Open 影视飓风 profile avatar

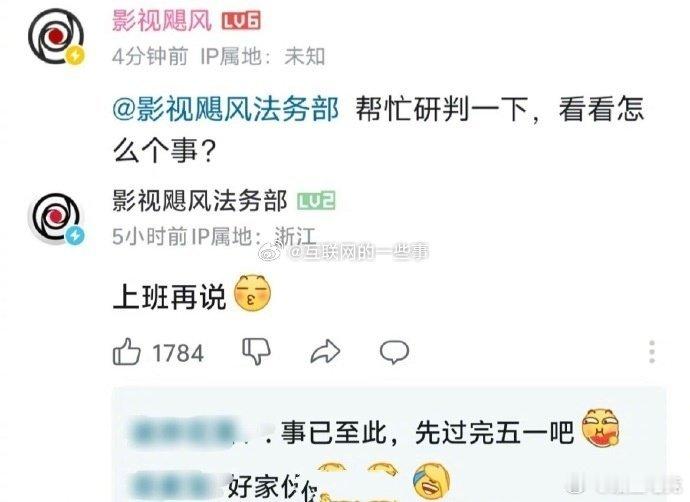point(56,36)
